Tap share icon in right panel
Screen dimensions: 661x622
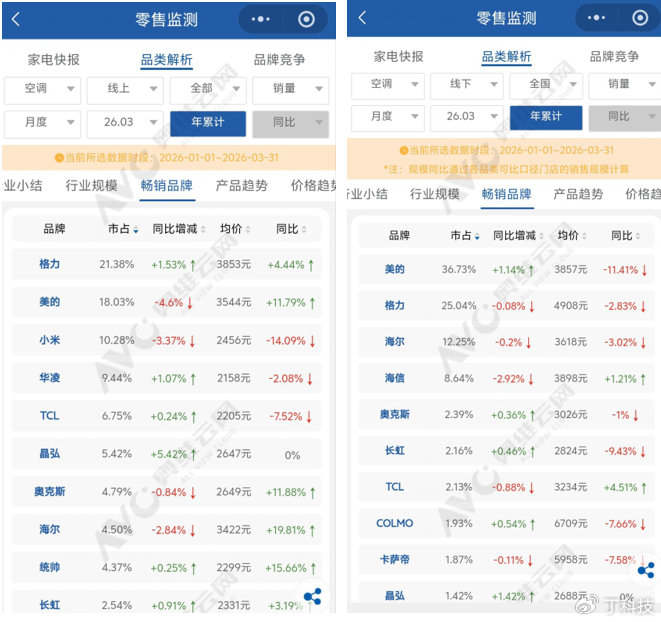point(646,570)
